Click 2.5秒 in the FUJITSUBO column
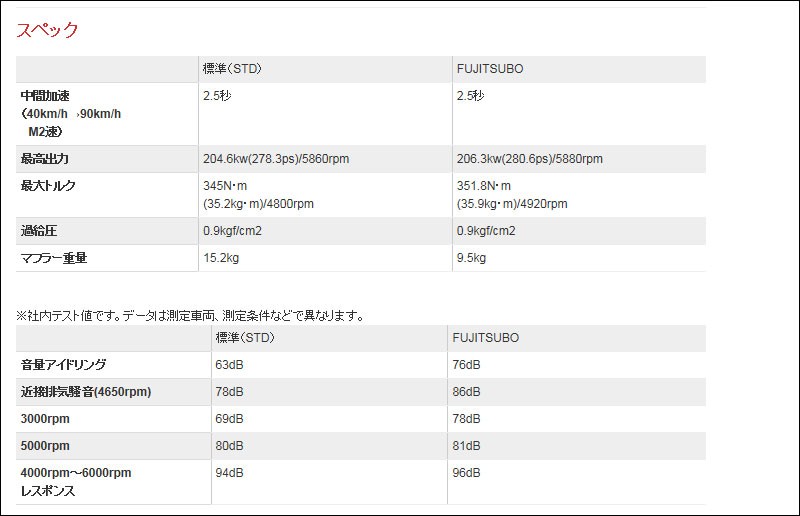 470,96
